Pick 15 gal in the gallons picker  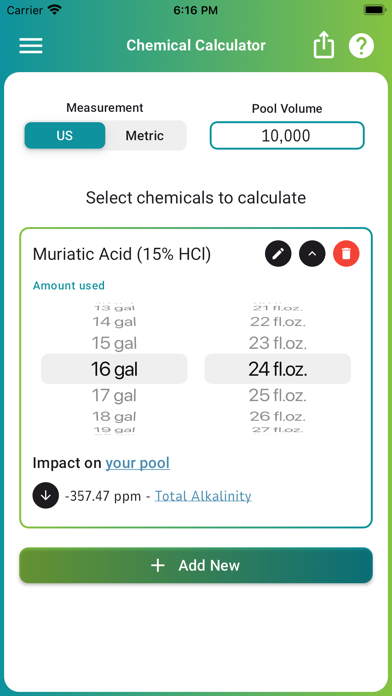[114, 343]
